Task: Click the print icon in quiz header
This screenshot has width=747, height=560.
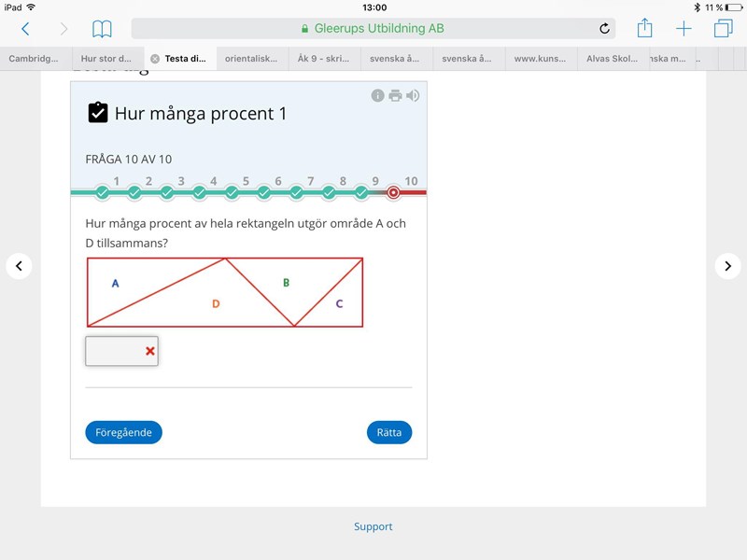Action: (395, 95)
